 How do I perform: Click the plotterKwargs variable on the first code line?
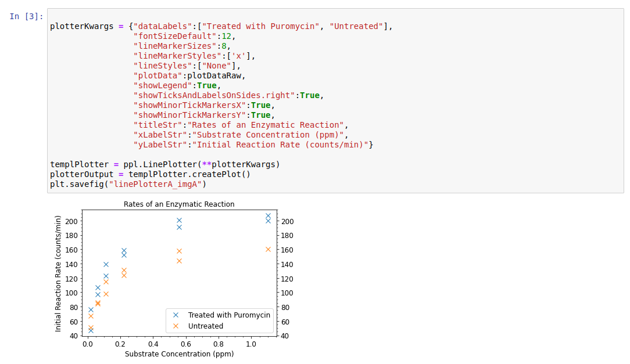click(81, 27)
